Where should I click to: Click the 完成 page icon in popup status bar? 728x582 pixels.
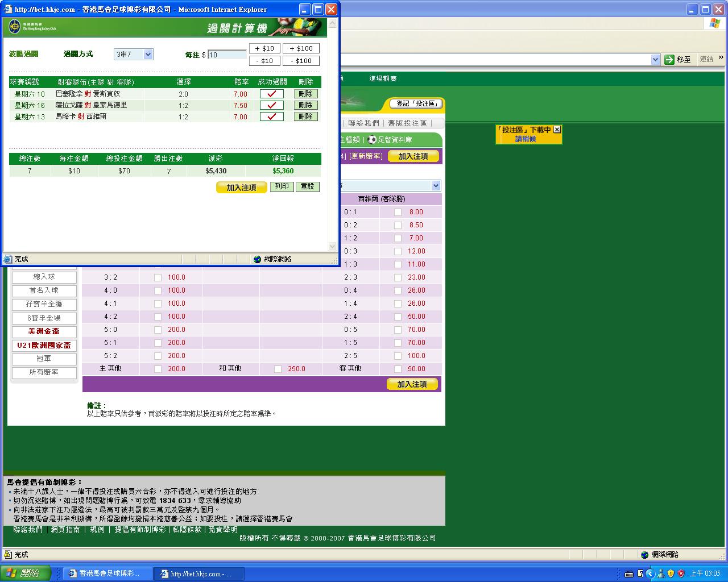point(8,259)
